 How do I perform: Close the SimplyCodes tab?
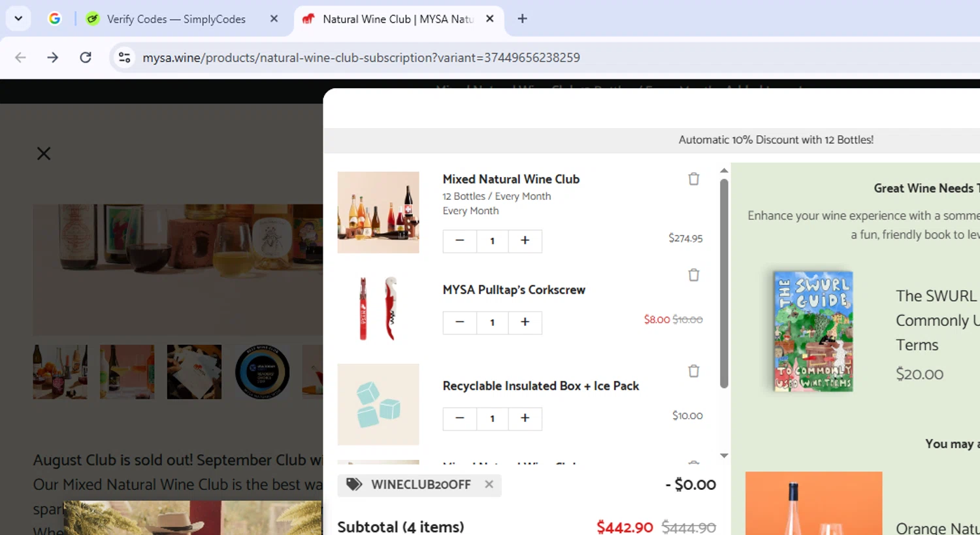coord(274,19)
